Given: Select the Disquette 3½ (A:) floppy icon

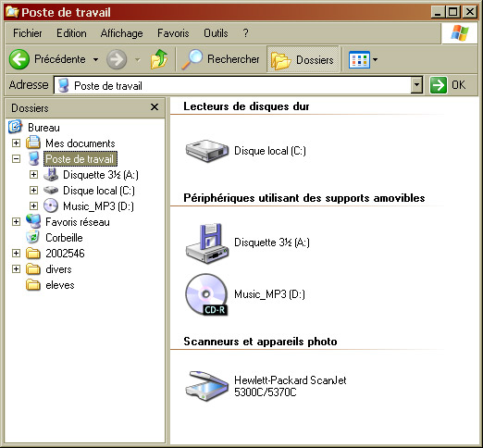Looking at the screenshot, I should coord(207,243).
